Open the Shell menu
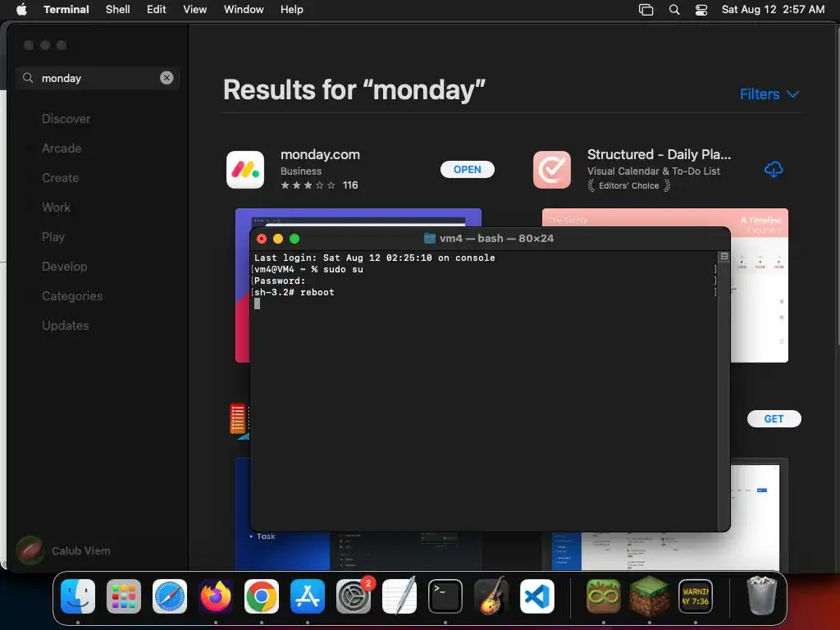The height and width of the screenshot is (630, 840). point(117,9)
